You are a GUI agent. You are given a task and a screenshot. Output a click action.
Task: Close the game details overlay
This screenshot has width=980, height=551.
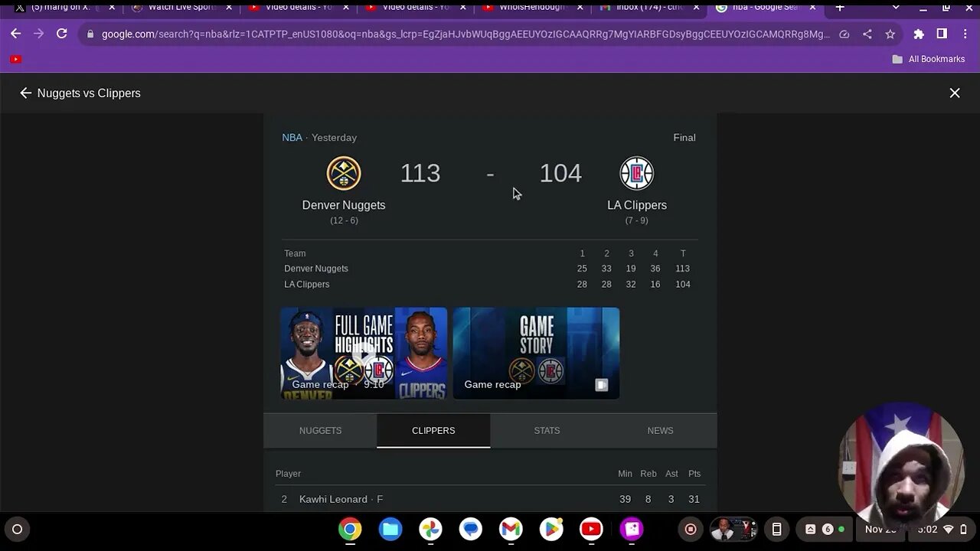click(955, 93)
